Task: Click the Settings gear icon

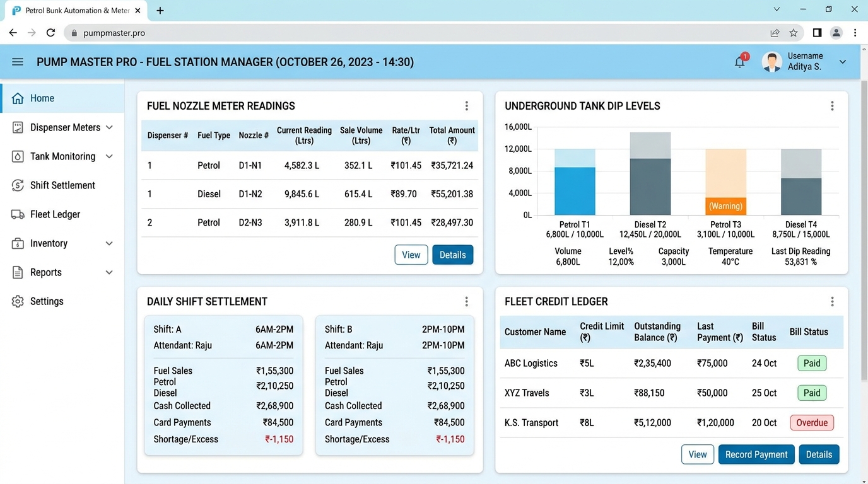Action: pyautogui.click(x=18, y=301)
